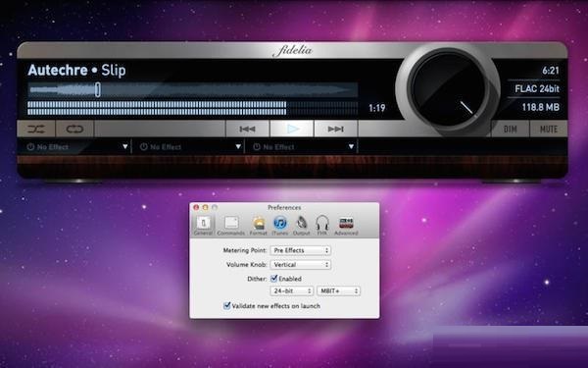Open the middle No Effect dropdown arrow
This screenshot has height=368, width=588.
click(238, 147)
